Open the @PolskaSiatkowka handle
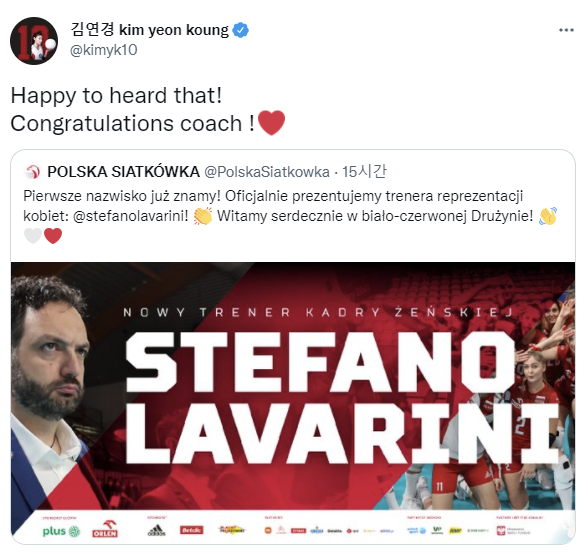588x554 pixels. click(x=267, y=172)
